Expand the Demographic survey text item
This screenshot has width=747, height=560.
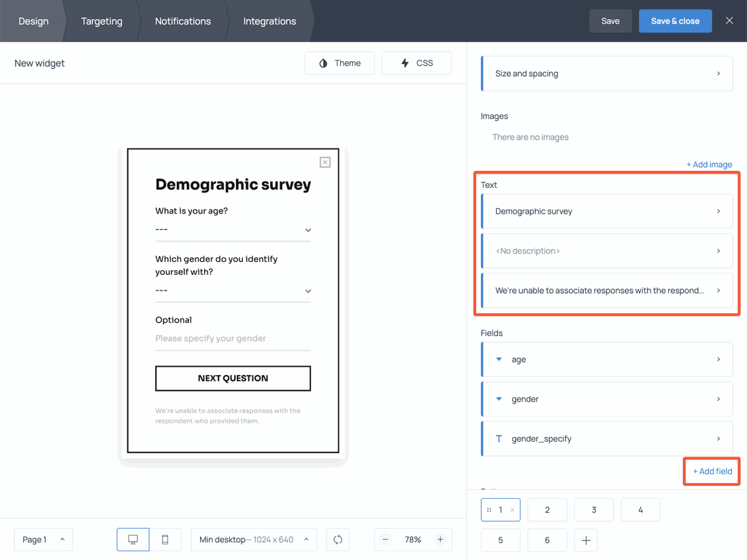[x=606, y=211]
